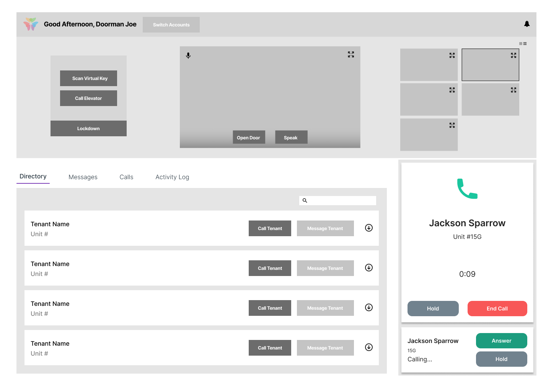Click the butterfly logo in the header

pyautogui.click(x=31, y=24)
